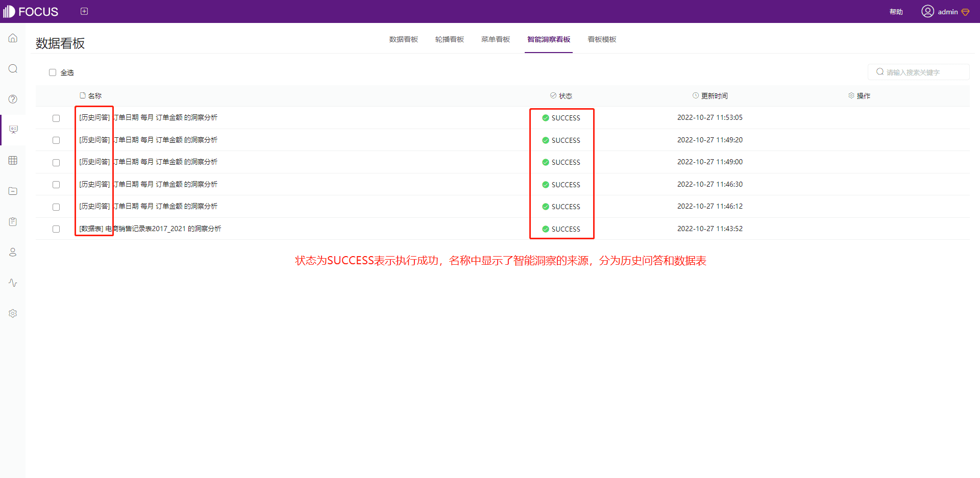
Task: Click the timestamp 2022-10-27 11:49:20
Action: tap(710, 140)
